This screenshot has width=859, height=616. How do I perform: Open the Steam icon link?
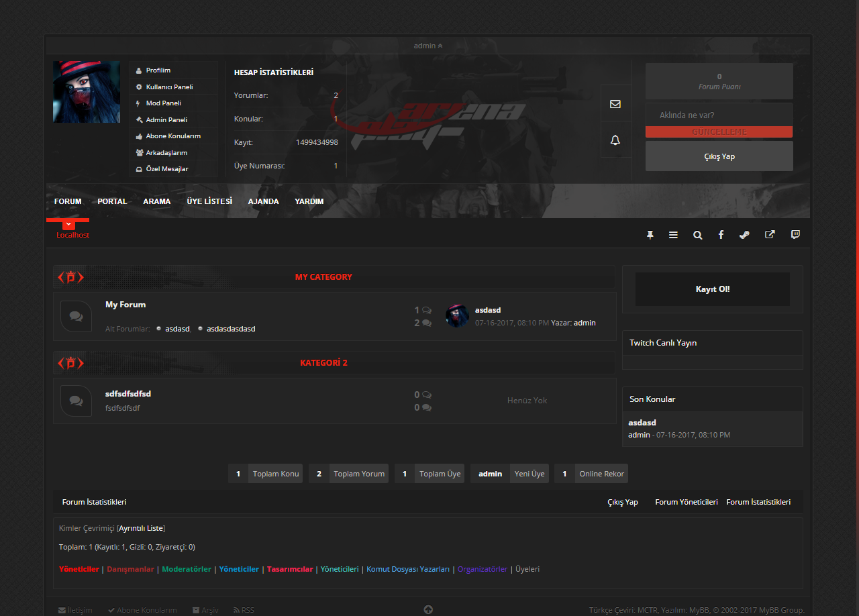744,235
